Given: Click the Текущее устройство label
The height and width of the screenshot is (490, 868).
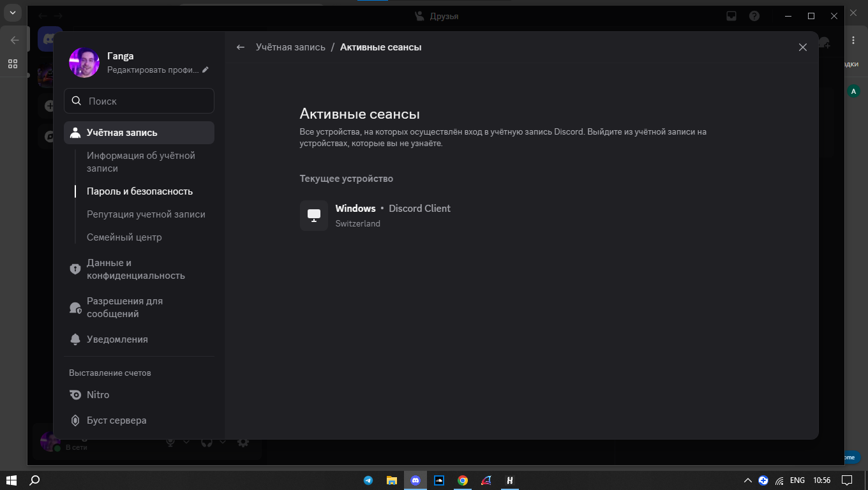Looking at the screenshot, I should click(x=347, y=179).
